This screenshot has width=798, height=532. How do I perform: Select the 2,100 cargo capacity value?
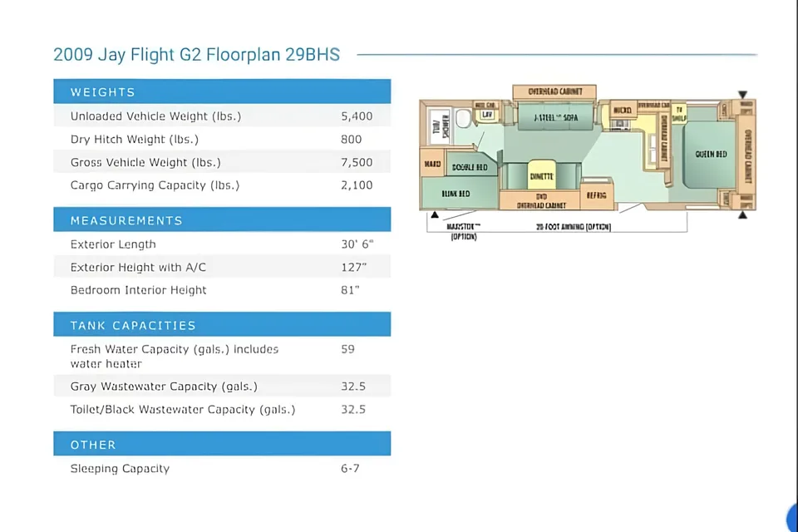(x=357, y=185)
